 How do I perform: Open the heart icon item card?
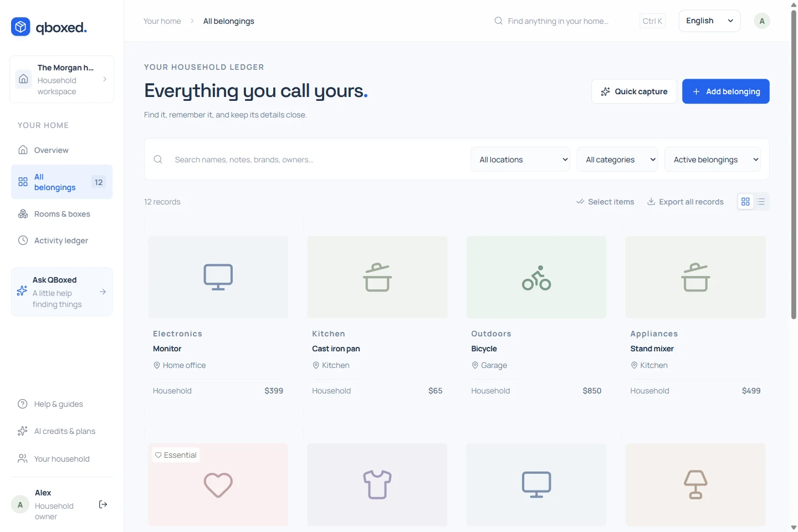pyautogui.click(x=218, y=484)
